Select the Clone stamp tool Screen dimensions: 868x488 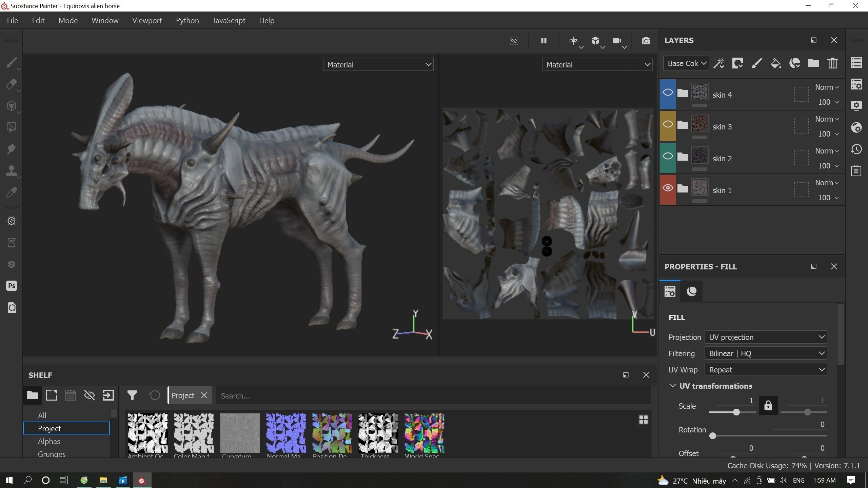tap(12, 171)
